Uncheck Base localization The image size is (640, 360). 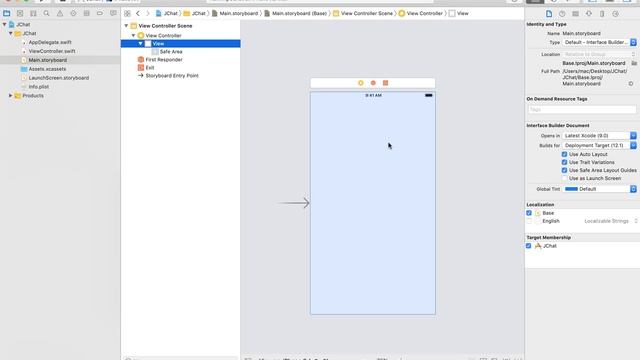coord(529,213)
